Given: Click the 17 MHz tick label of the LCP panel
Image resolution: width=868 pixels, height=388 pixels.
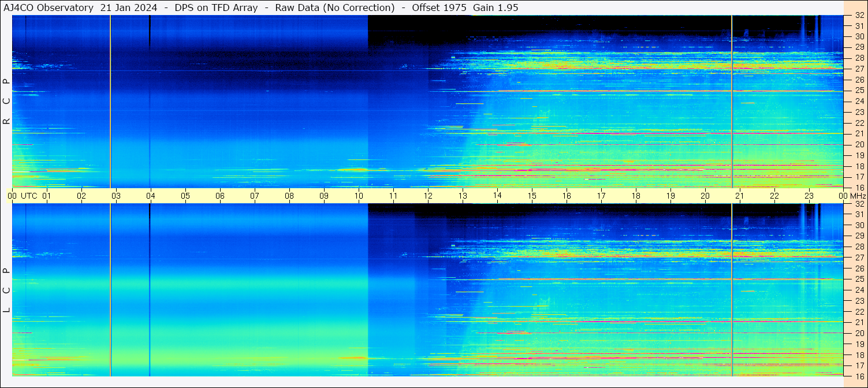Looking at the screenshot, I should [859, 365].
